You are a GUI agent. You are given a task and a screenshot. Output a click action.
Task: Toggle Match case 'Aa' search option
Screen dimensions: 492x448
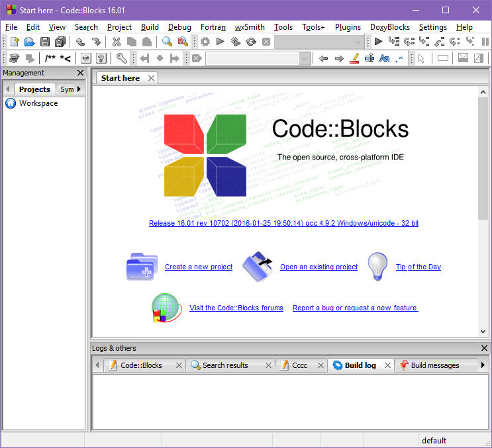[x=384, y=58]
